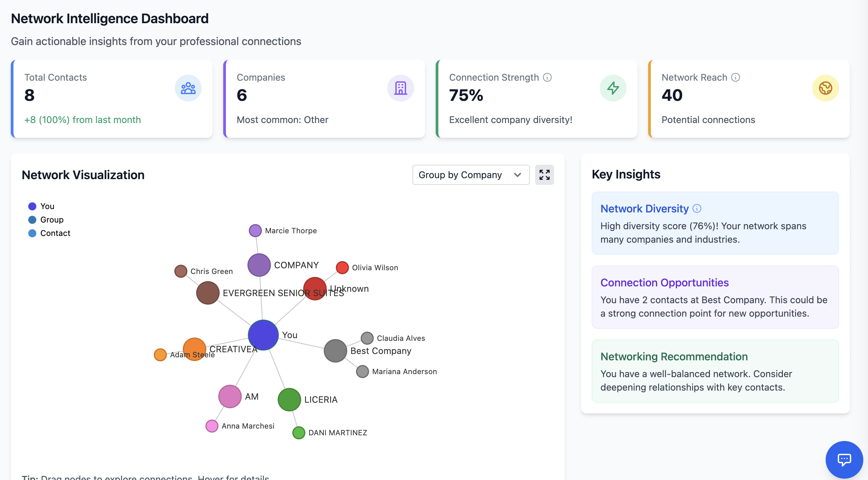The width and height of the screenshot is (868, 480).
Task: Click the Connection Opportunities insight heading
Action: [664, 282]
